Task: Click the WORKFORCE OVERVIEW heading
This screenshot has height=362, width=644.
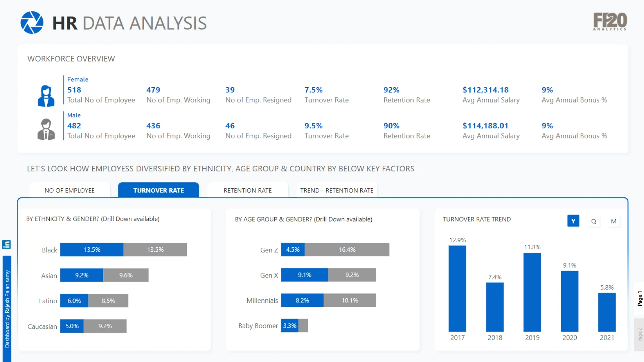Action: click(x=71, y=59)
